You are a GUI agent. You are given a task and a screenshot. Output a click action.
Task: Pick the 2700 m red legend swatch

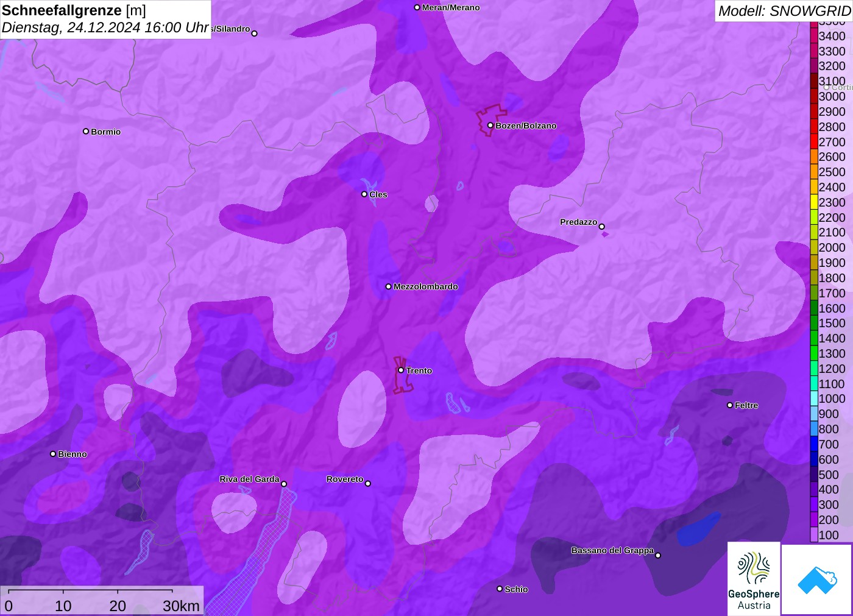pyautogui.click(x=814, y=142)
